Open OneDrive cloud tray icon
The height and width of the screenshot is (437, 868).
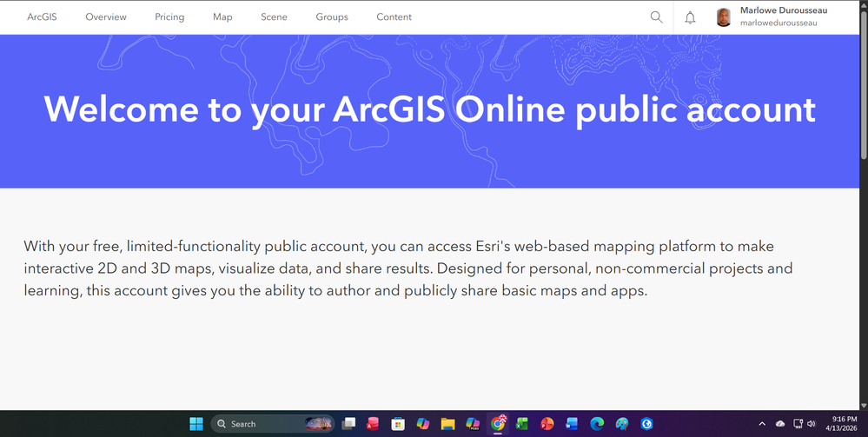(x=780, y=424)
